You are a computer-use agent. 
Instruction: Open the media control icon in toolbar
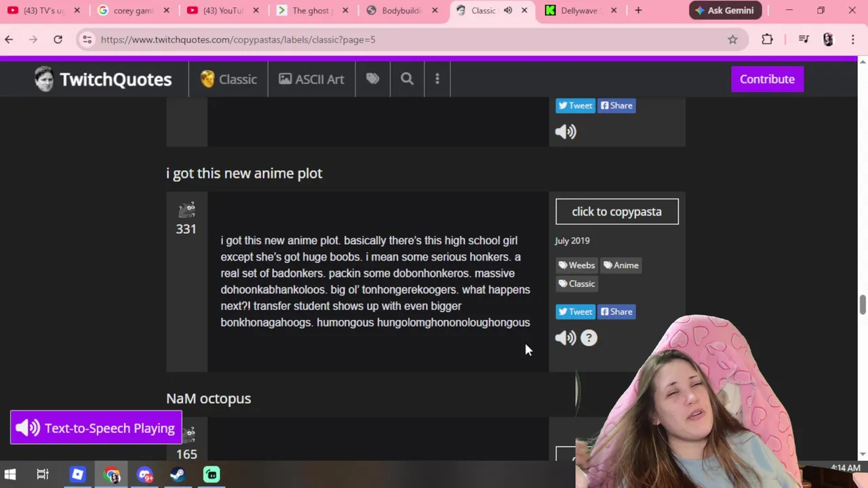tap(804, 39)
